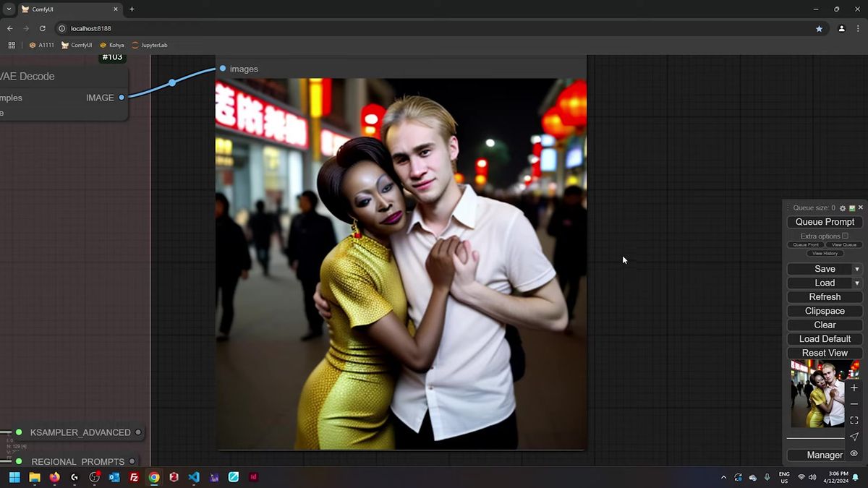The image size is (868, 488).
Task: Click the Save workflow button
Action: point(820,269)
